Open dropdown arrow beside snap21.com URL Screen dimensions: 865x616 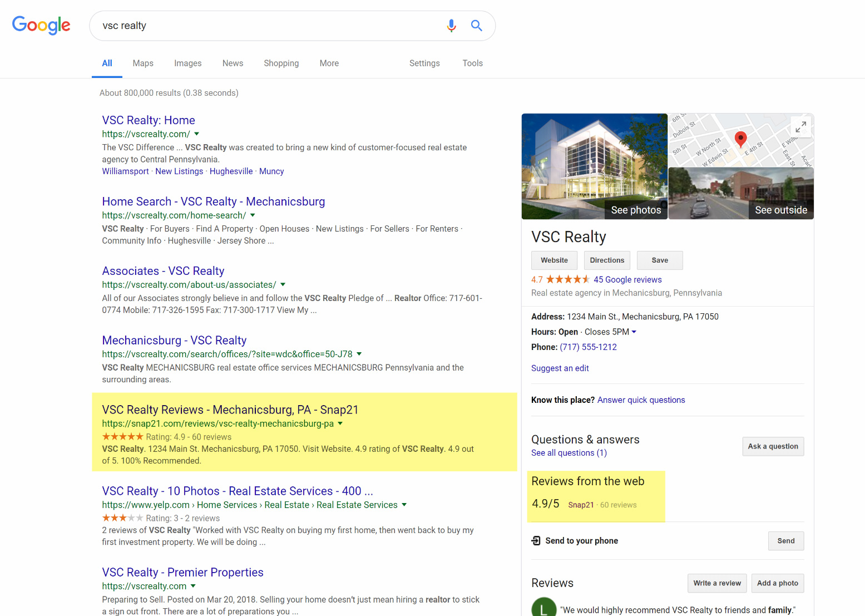coord(340,423)
